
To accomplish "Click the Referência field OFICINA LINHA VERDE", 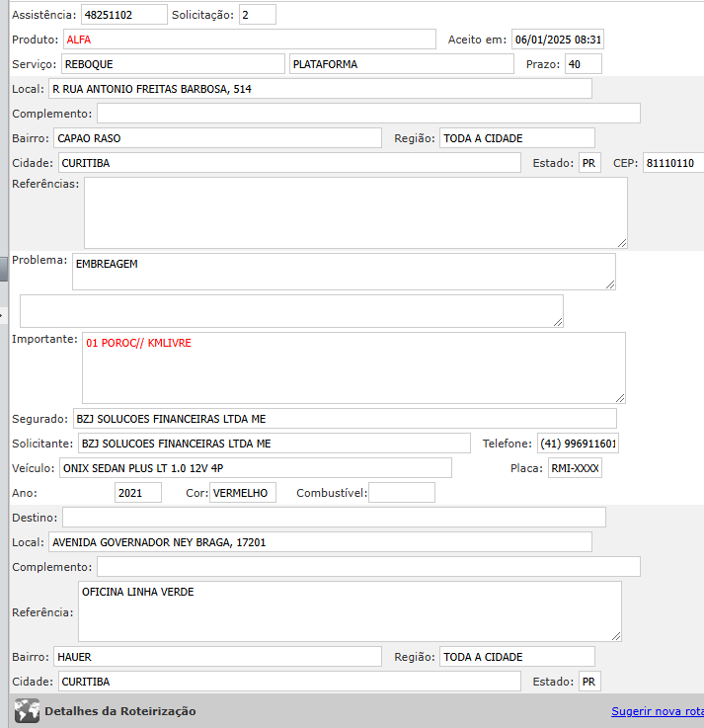I will [x=350, y=611].
